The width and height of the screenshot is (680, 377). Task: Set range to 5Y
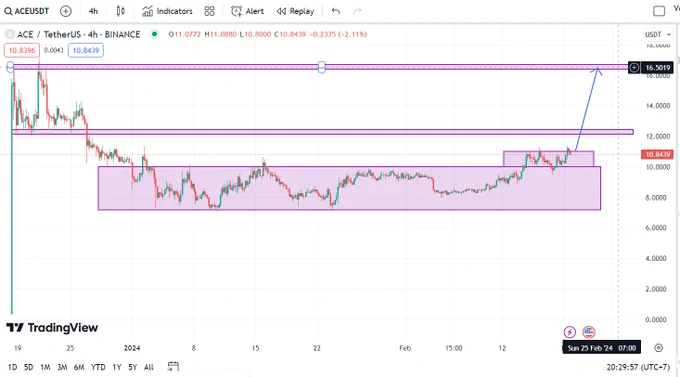(133, 367)
